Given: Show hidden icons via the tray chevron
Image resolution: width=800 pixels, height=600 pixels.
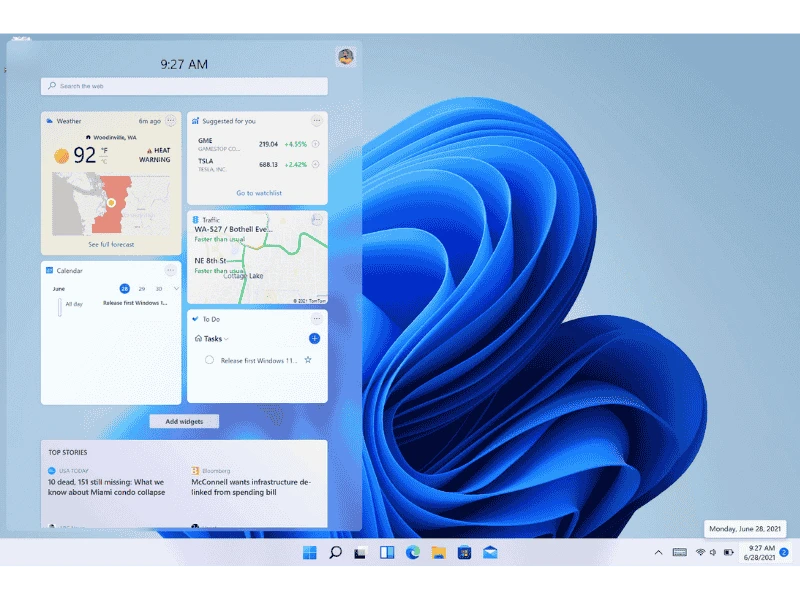Looking at the screenshot, I should (658, 552).
